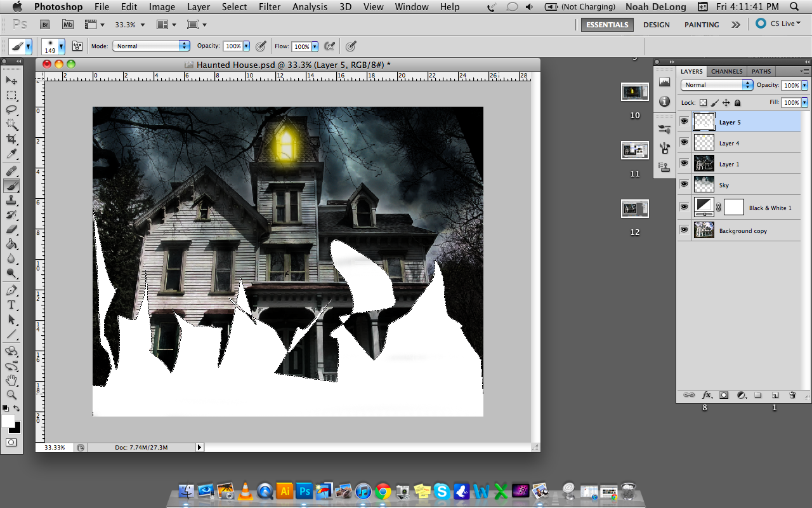The height and width of the screenshot is (508, 812).
Task: Create a new layer group folder
Action: (757, 395)
